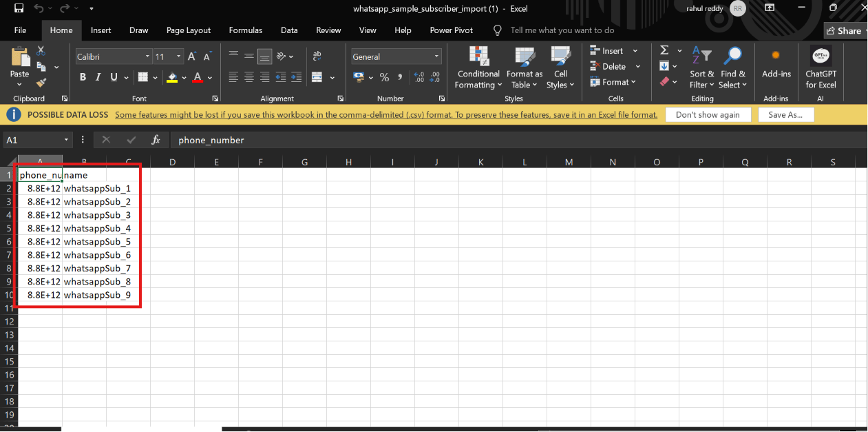This screenshot has height=432, width=868.
Task: Open the File menu
Action: [x=20, y=30]
